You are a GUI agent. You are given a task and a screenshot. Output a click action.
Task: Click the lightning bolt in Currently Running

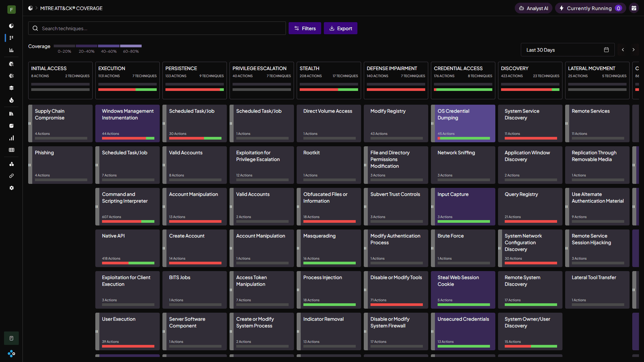(x=561, y=8)
